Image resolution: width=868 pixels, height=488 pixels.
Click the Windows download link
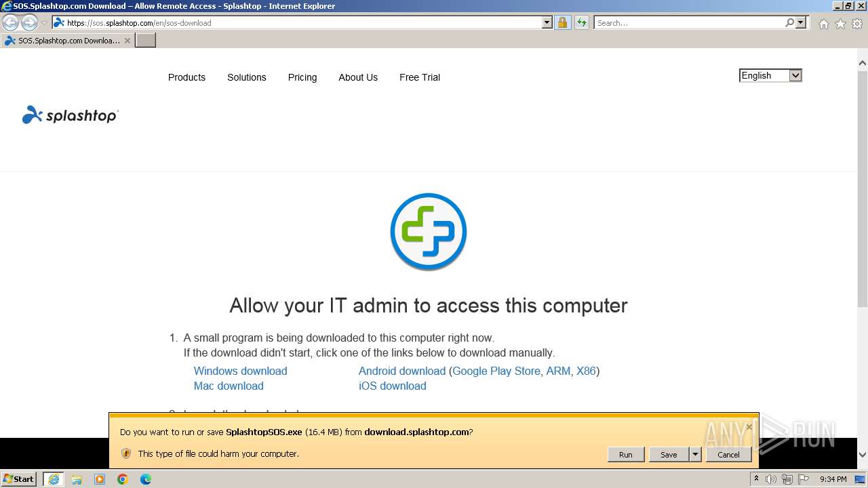240,371
